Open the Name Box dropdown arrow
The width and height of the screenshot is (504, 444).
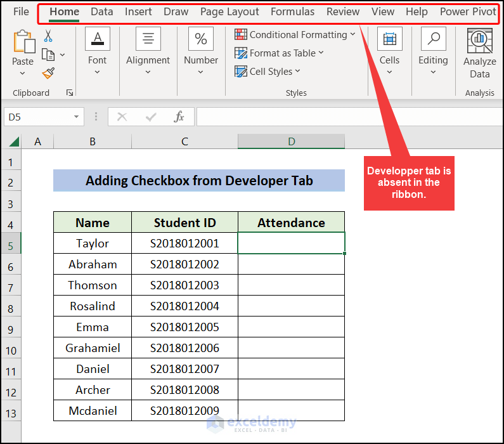click(x=77, y=117)
